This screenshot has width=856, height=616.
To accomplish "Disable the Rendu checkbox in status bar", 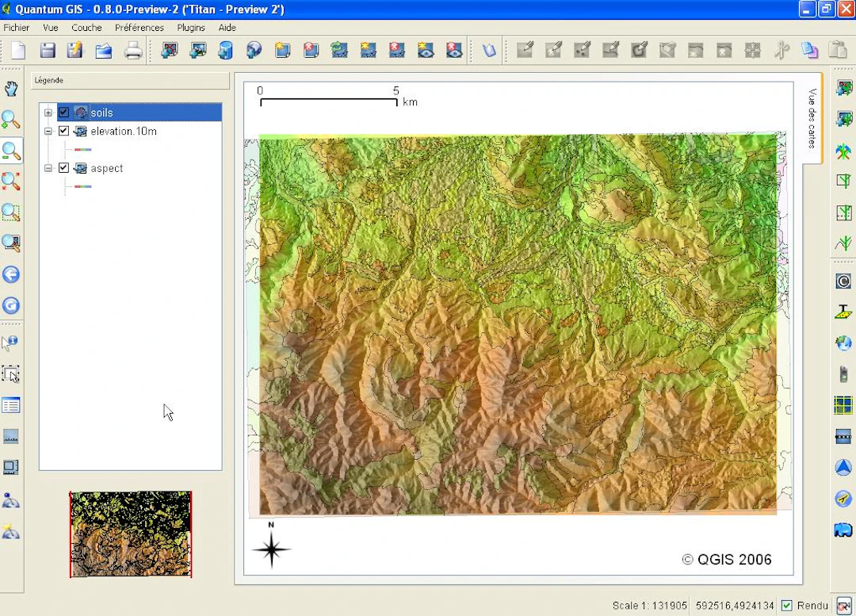I will tap(788, 605).
